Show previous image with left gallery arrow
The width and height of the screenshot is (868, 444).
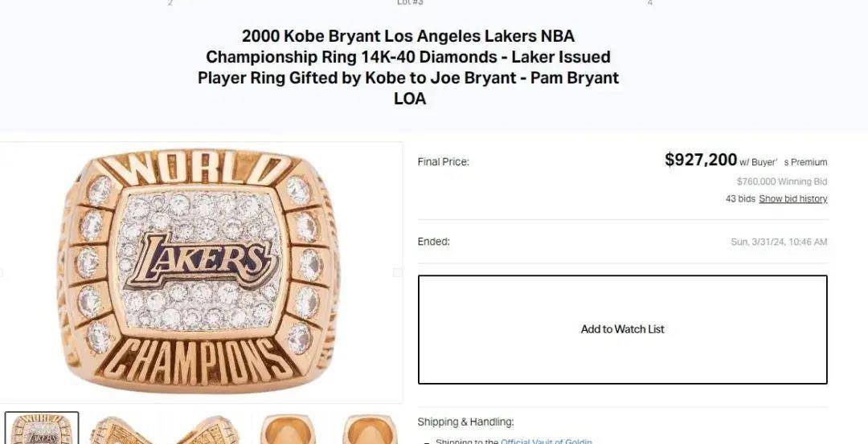tap(1, 273)
